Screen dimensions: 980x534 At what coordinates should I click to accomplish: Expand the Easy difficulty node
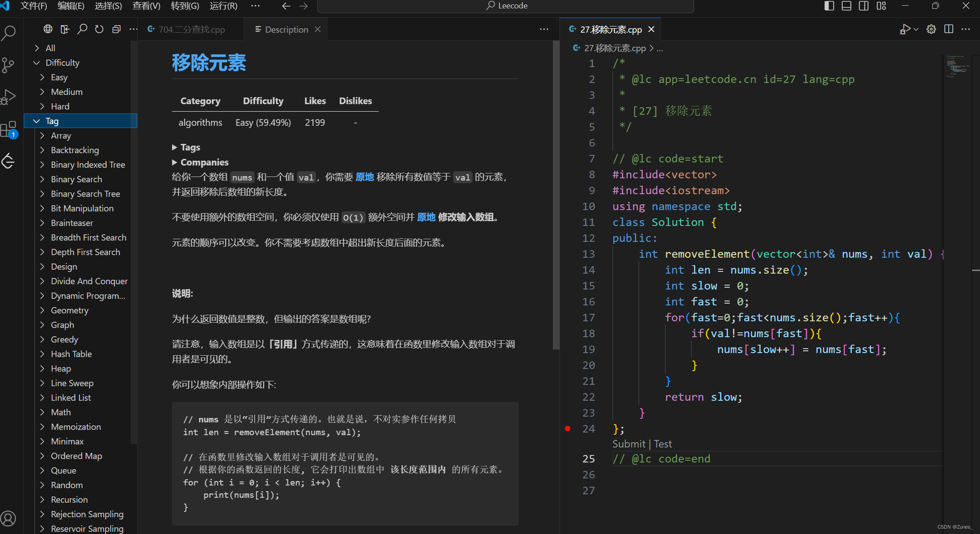pos(79,77)
